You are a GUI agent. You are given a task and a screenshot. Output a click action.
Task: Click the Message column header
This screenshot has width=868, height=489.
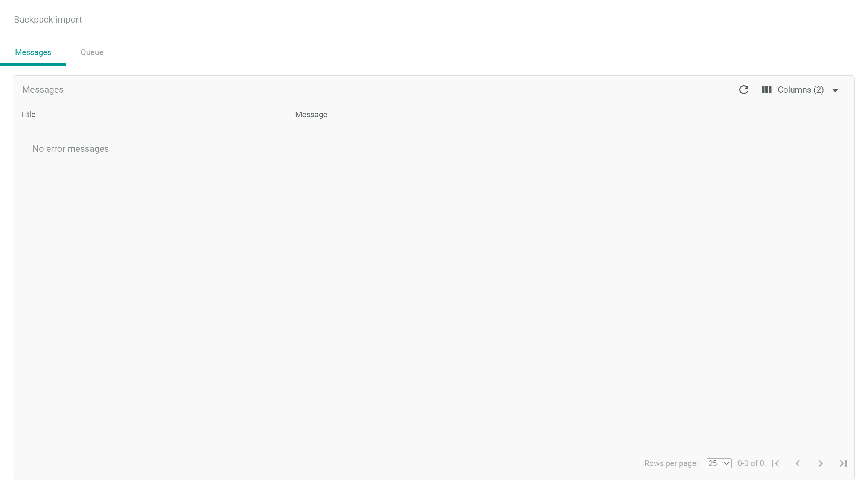[x=311, y=115]
